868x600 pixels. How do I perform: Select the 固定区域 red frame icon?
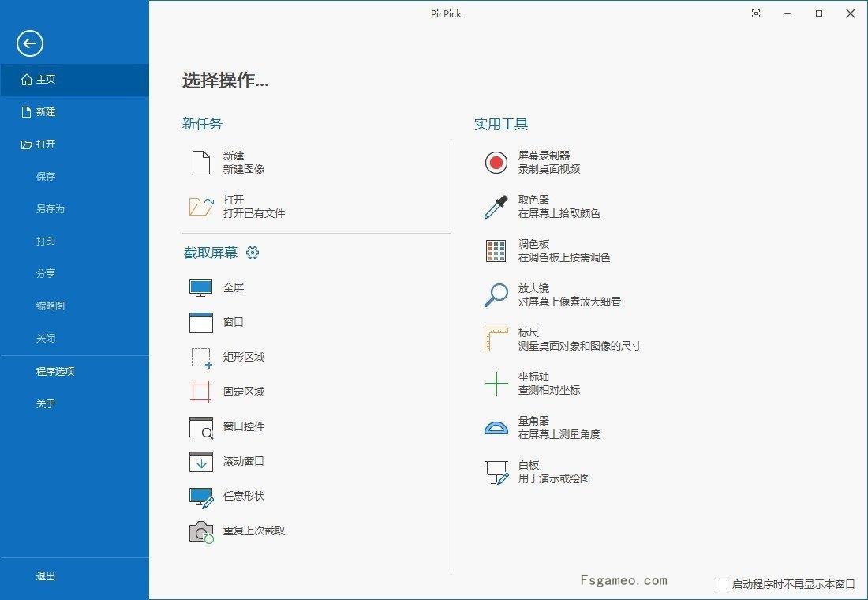pyautogui.click(x=201, y=392)
